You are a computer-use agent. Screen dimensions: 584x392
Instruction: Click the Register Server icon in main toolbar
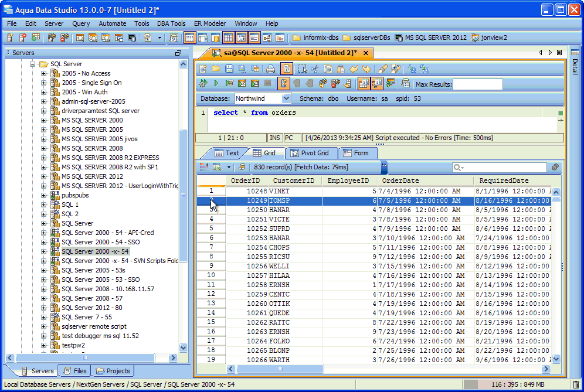coord(10,38)
